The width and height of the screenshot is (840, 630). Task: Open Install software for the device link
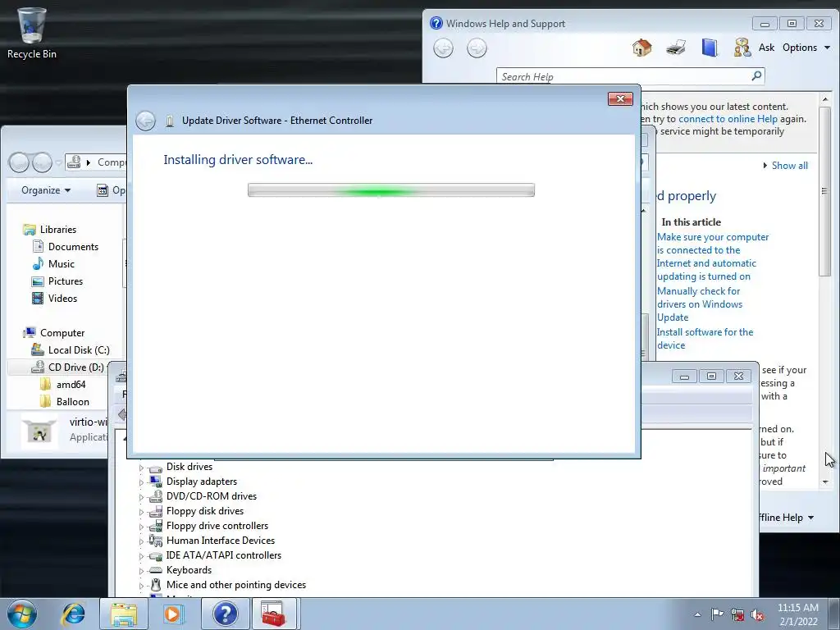tap(705, 339)
